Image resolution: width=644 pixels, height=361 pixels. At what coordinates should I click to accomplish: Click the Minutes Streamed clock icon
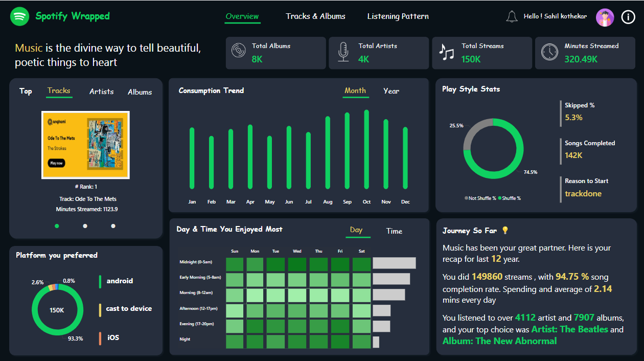coord(550,52)
